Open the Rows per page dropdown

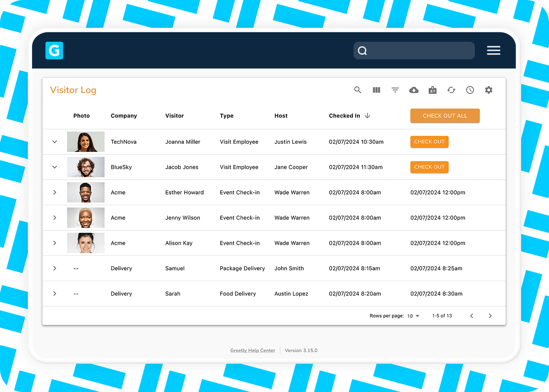point(412,316)
